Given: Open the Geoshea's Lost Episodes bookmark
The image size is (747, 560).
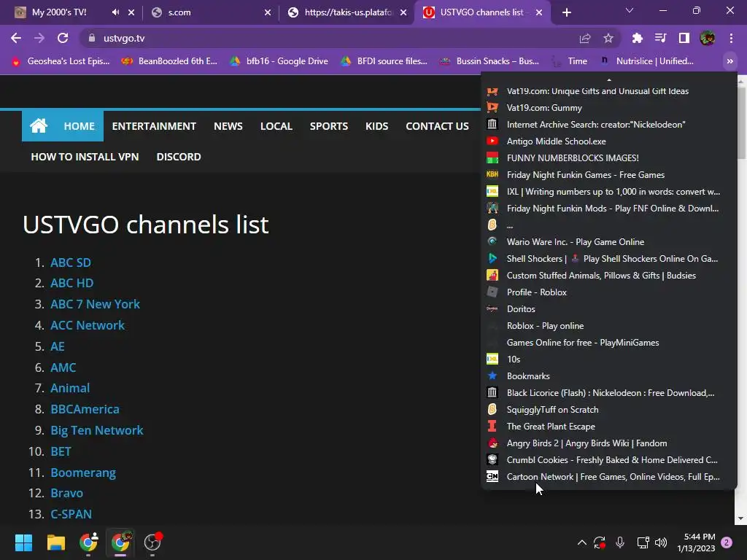Looking at the screenshot, I should tap(61, 61).
